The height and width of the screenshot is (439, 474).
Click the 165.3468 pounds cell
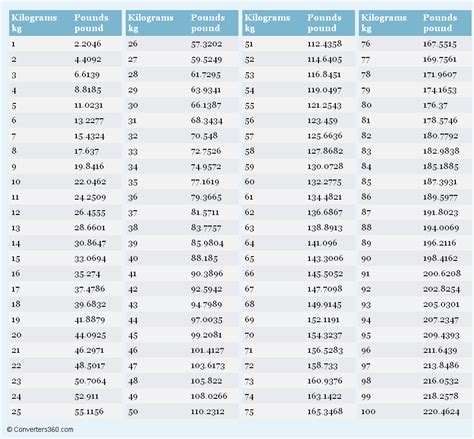pyautogui.click(x=325, y=412)
